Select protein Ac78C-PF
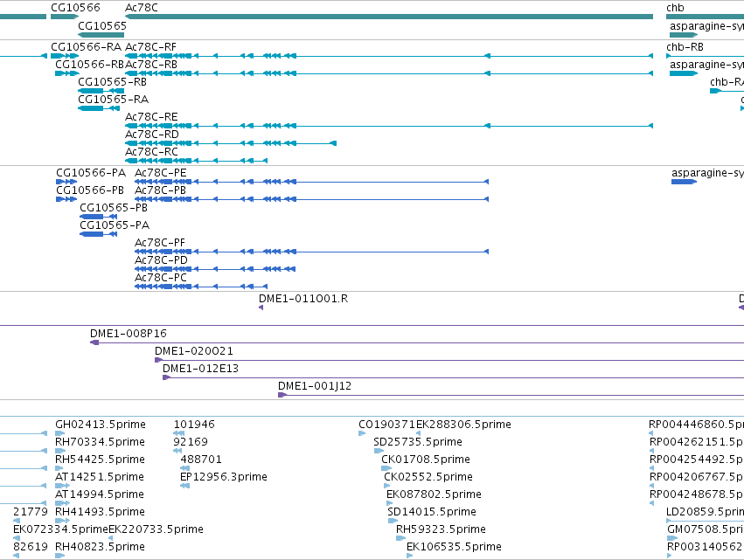744x560 pixels. (x=312, y=252)
